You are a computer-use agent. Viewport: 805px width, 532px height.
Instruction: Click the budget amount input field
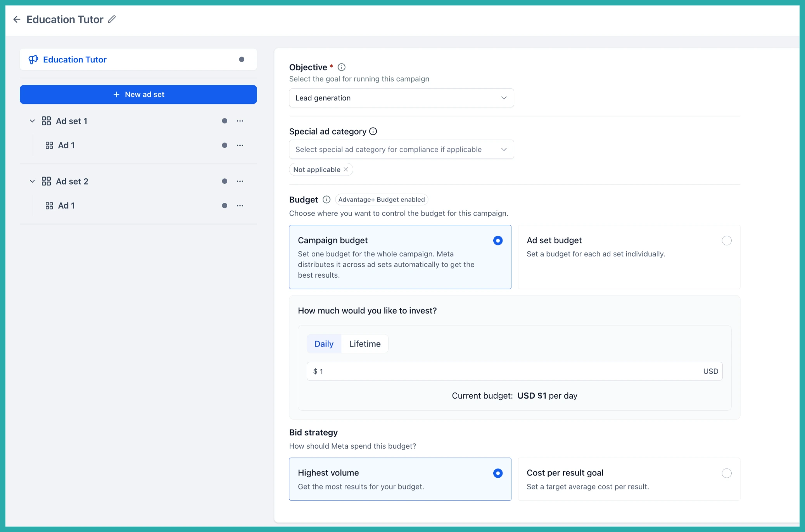point(515,371)
